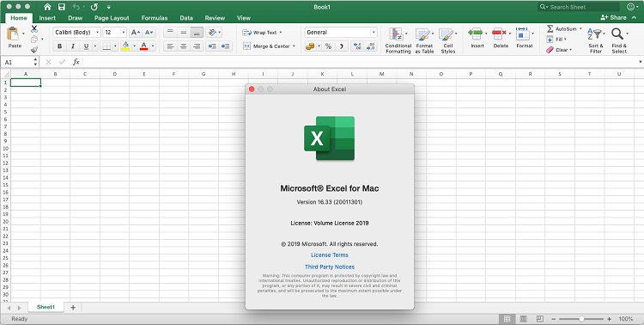Apply Fill Color bucket
The image size is (644, 325).
(x=125, y=46)
